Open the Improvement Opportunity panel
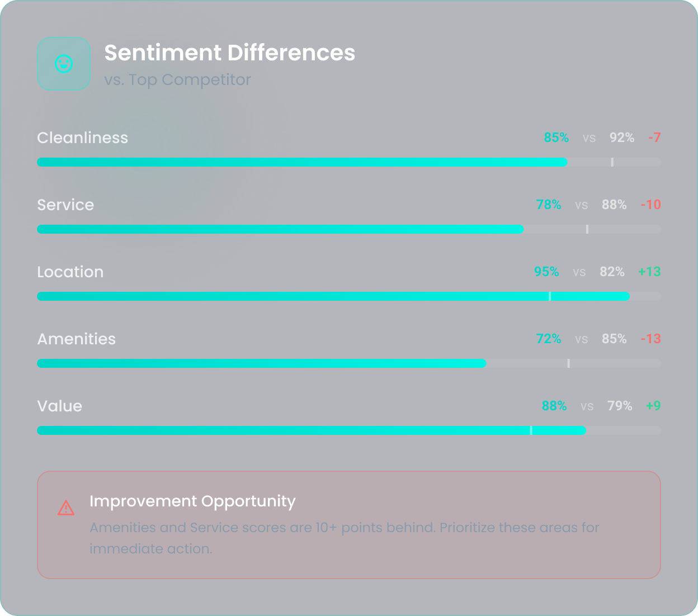Viewport: 698px width, 616px height. point(349,524)
